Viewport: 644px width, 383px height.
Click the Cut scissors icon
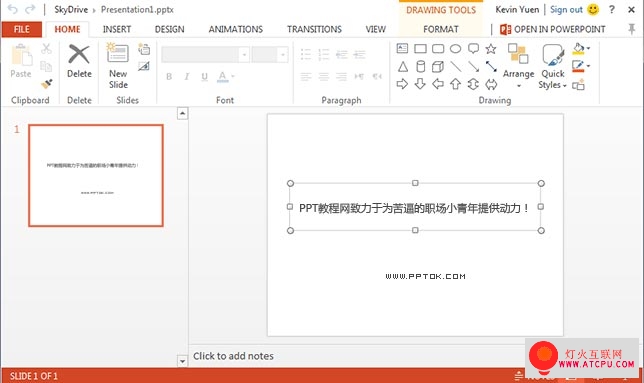[46, 48]
